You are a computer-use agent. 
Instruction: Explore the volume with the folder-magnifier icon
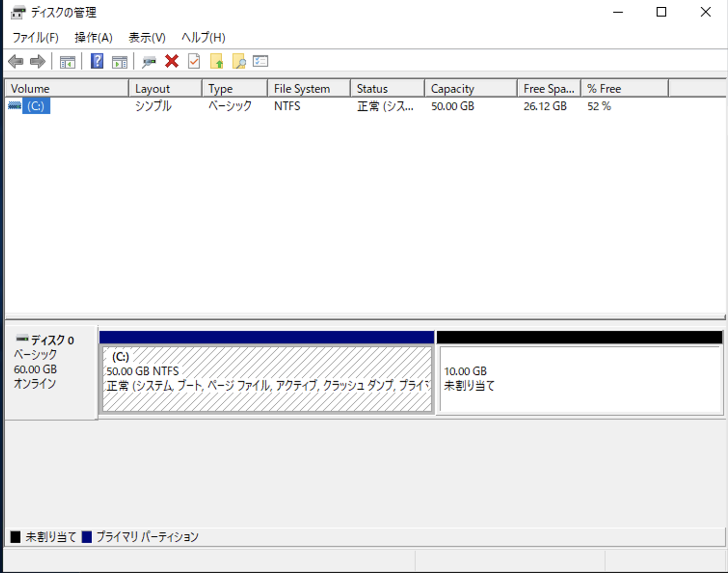(x=240, y=61)
